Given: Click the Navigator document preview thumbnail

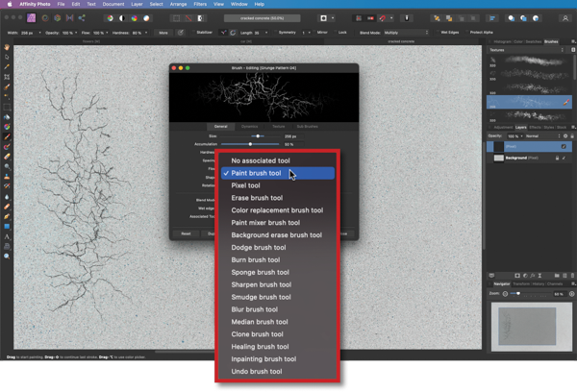Looking at the screenshot, I should (532, 327).
